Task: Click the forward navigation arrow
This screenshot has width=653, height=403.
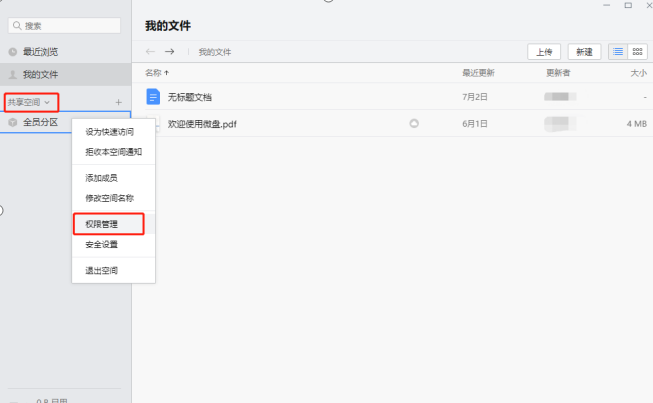Action: (x=170, y=51)
